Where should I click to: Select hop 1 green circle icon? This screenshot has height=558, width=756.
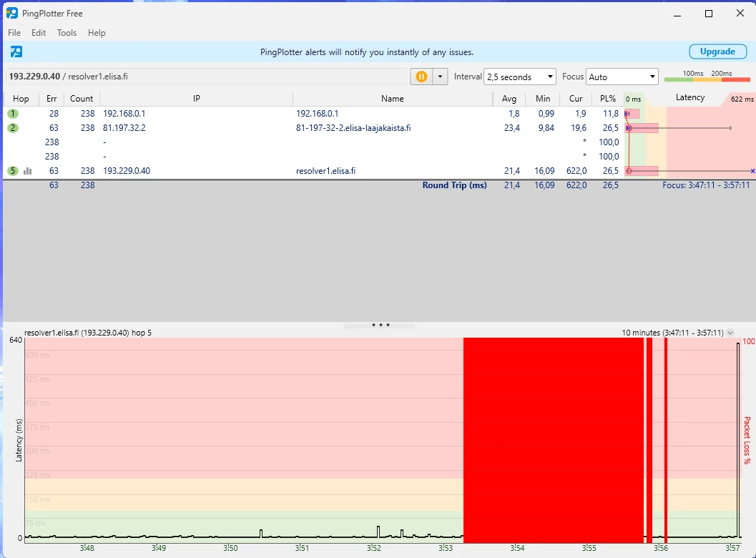click(x=13, y=114)
